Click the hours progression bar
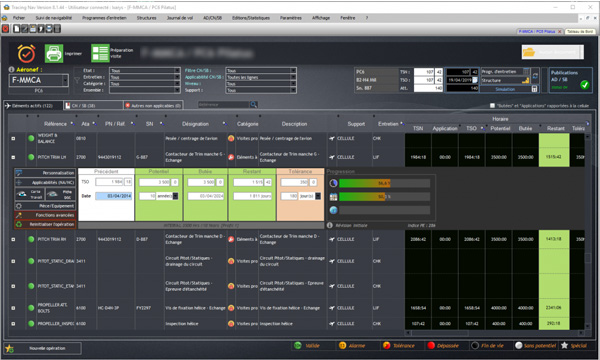The height and width of the screenshot is (360, 600). 384,183
